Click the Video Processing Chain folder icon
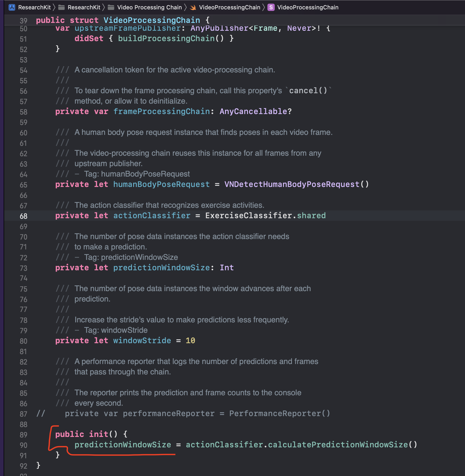The width and height of the screenshot is (465, 476). click(111, 7)
